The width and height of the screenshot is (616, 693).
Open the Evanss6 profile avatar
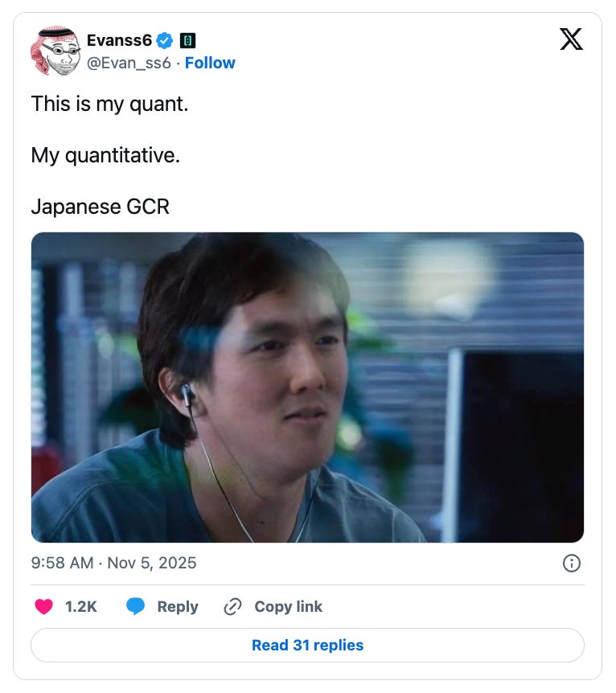(x=55, y=51)
